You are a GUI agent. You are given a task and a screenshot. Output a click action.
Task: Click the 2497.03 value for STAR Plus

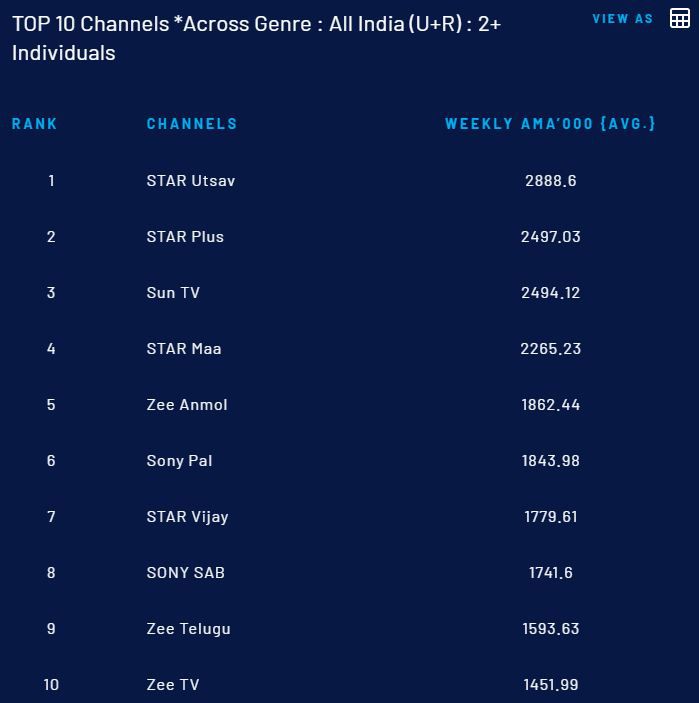tap(551, 237)
